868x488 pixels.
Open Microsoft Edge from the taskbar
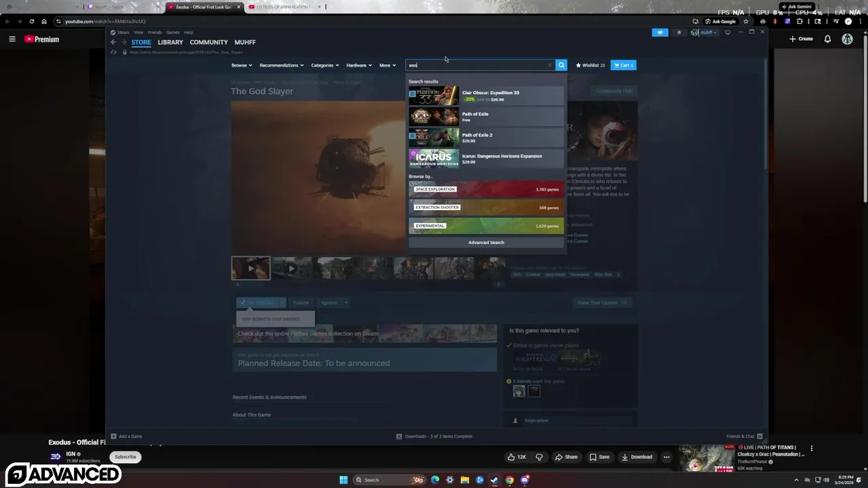coord(435,480)
